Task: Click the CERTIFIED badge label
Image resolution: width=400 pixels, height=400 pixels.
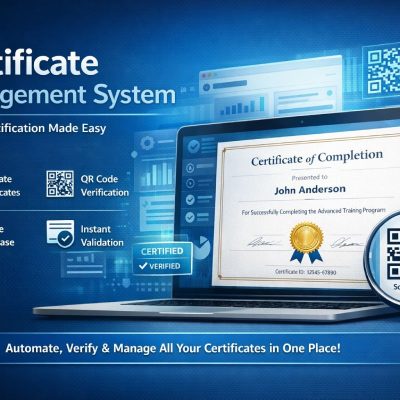Action: coord(162,251)
